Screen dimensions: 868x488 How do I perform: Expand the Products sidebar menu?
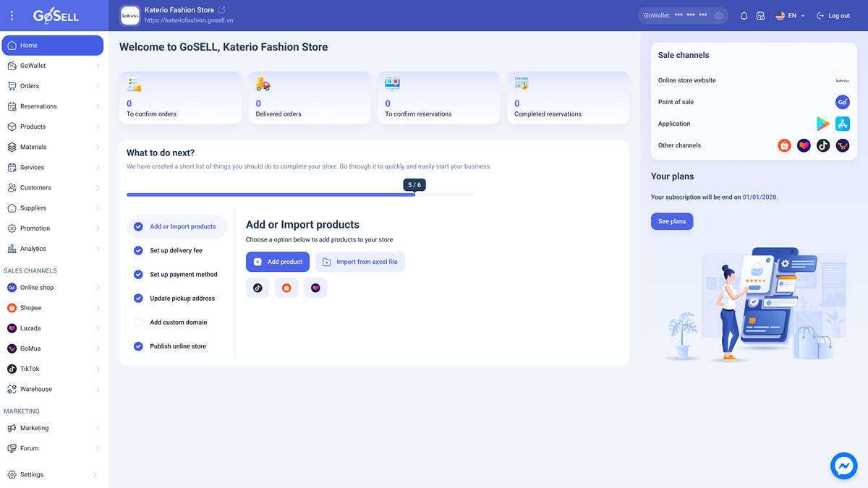(54, 127)
